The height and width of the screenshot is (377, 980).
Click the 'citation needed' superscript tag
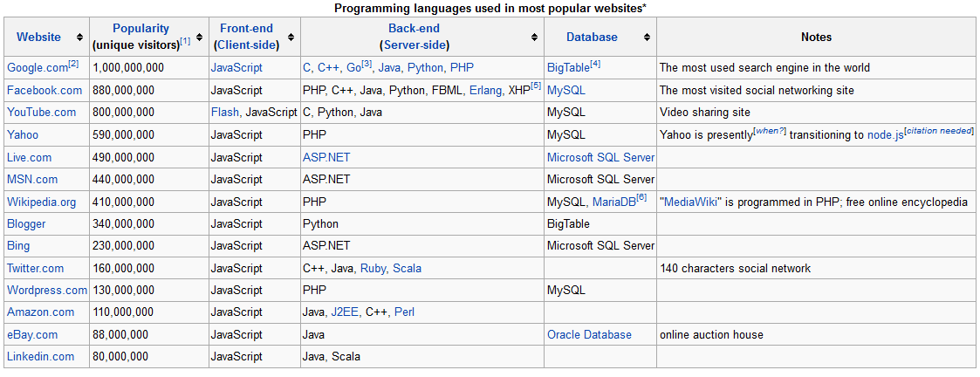(939, 131)
